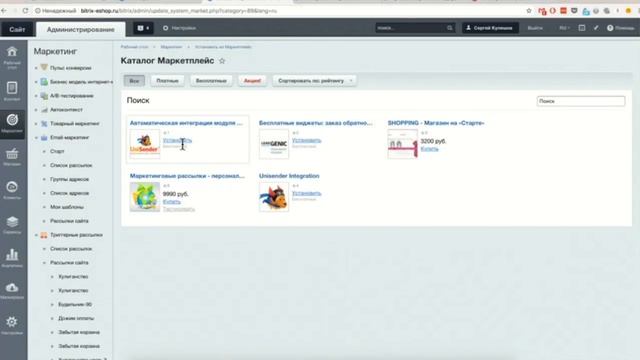Select the Бесплатные filter
Image resolution: width=640 pixels, height=360 pixels.
[x=211, y=81]
